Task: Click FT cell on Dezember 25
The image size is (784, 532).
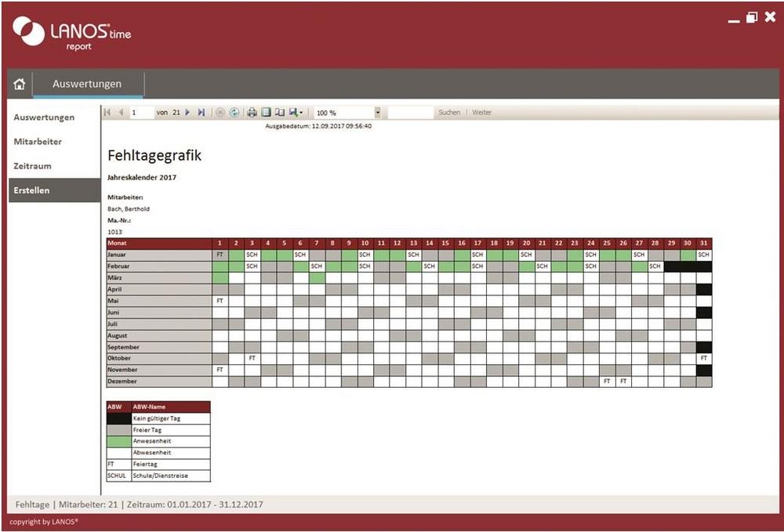Action: (607, 381)
